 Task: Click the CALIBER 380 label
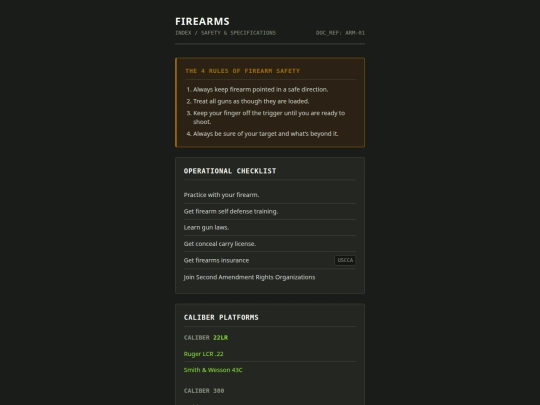pos(204,391)
